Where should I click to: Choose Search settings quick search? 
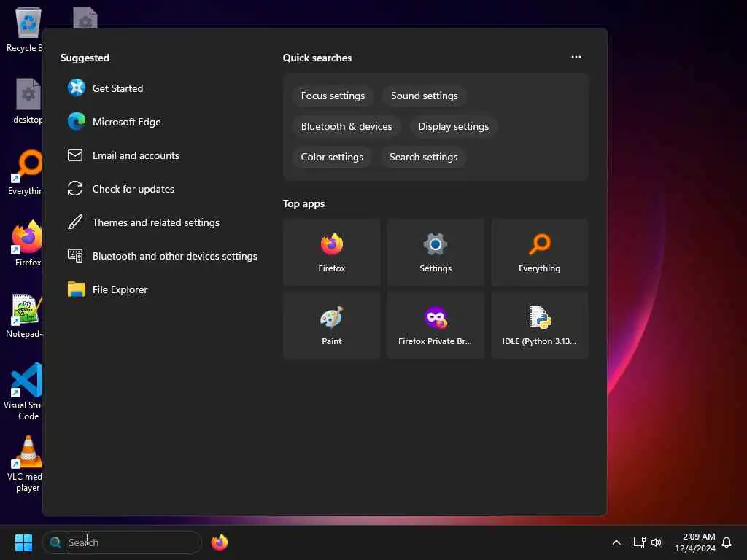[x=424, y=157]
